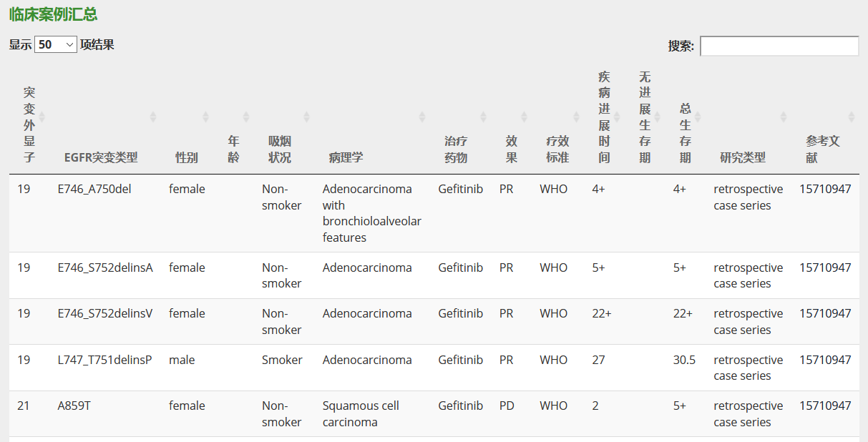Viewport: 868px width, 442px height.
Task: Open the results-per-page dropdown showing 50
Action: (56, 44)
